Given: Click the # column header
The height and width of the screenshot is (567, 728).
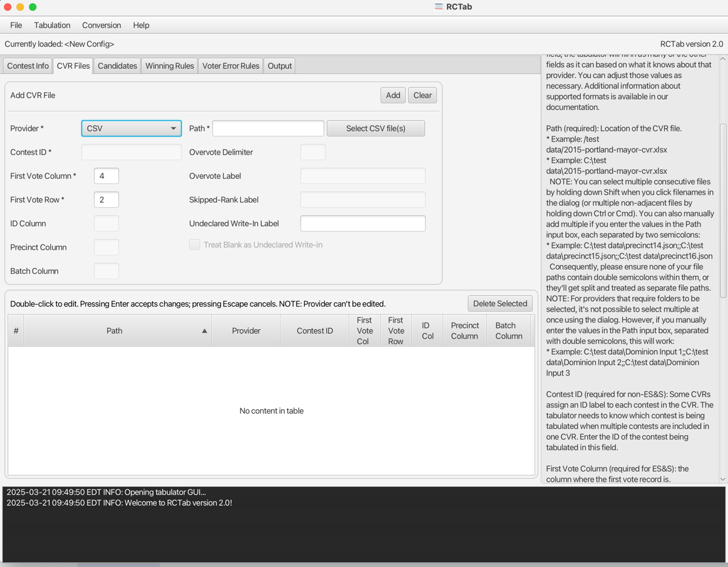Looking at the screenshot, I should (16, 331).
